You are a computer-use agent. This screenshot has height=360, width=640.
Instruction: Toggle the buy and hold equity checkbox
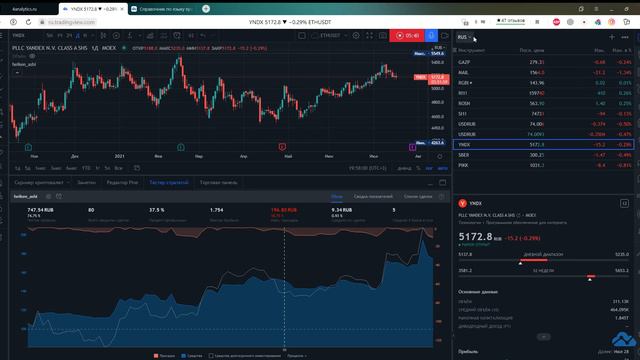coord(211,356)
